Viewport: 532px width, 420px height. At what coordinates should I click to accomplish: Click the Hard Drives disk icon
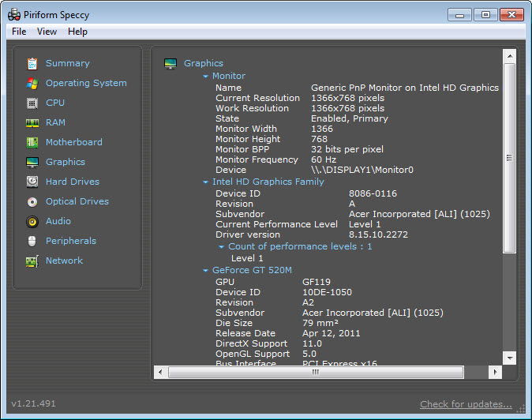(x=32, y=182)
